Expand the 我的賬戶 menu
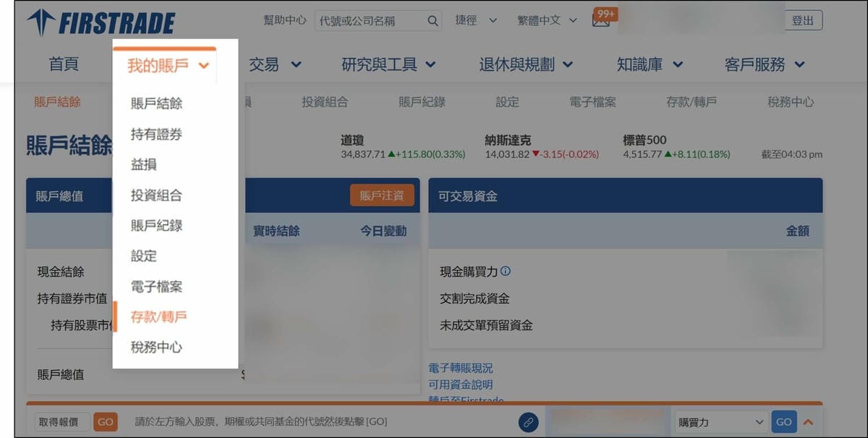This screenshot has height=438, width=868. tap(168, 66)
